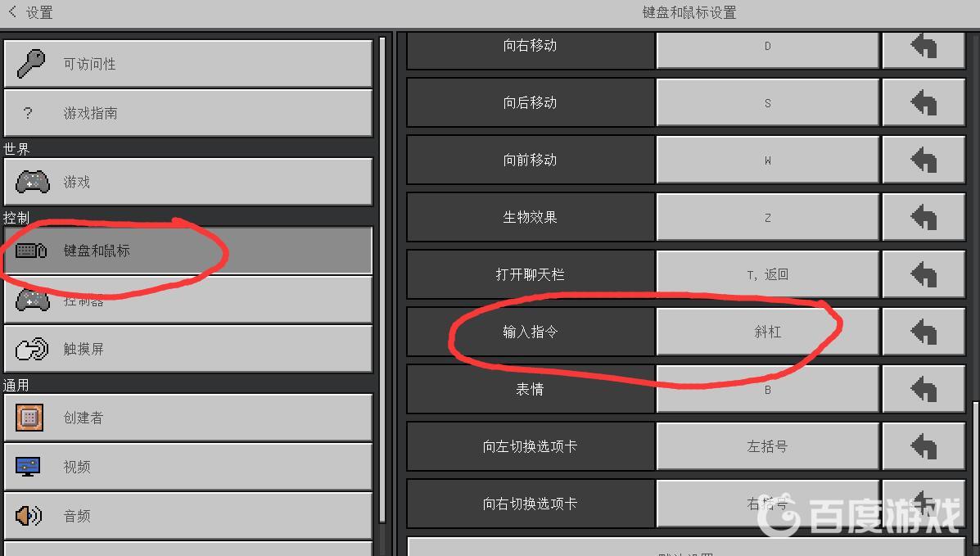Image resolution: width=980 pixels, height=556 pixels.
Task: Edit the 输入指令 binding 斜杠 field
Action: click(x=767, y=332)
